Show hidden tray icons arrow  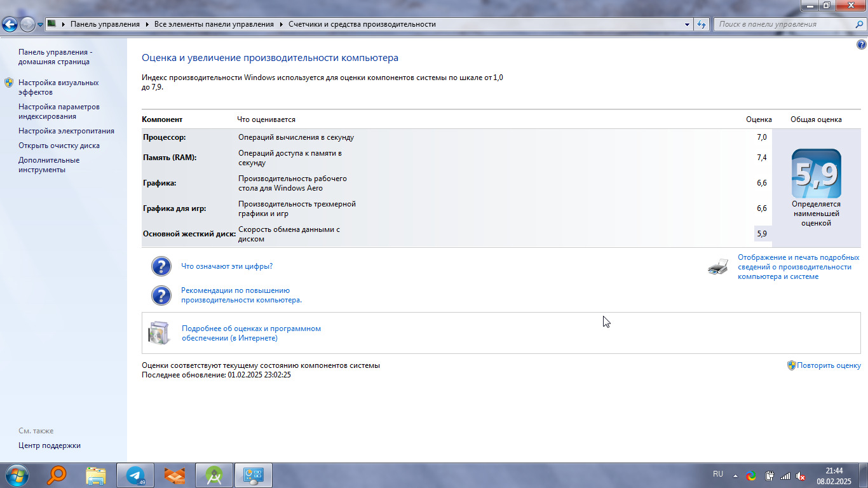736,476
